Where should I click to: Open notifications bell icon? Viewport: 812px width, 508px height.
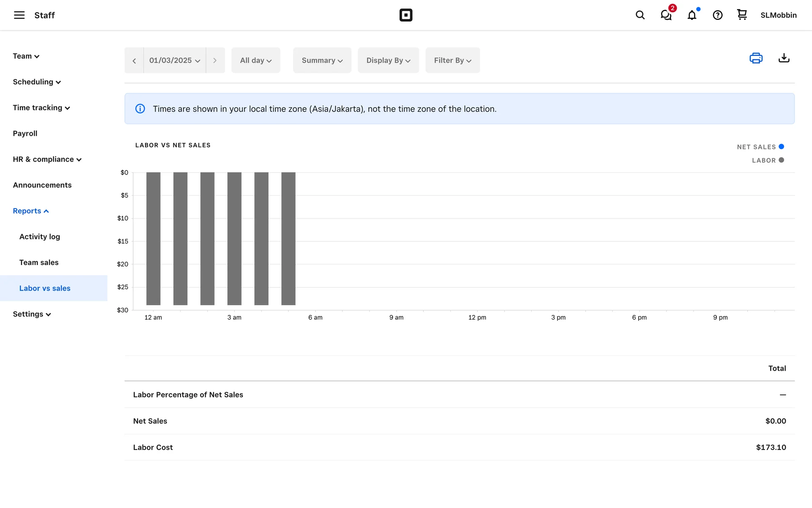(x=692, y=15)
